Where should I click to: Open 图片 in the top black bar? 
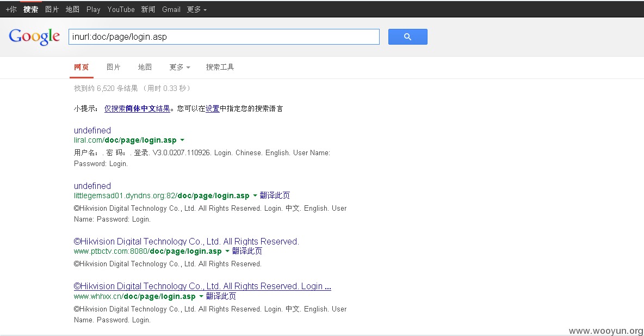(52, 9)
